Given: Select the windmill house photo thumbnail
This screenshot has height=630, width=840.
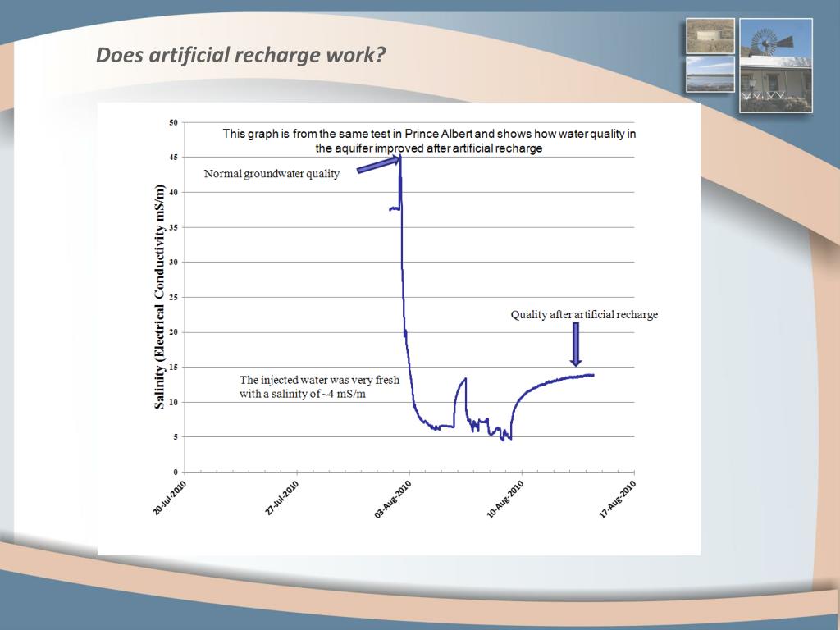Looking at the screenshot, I should [x=776, y=66].
